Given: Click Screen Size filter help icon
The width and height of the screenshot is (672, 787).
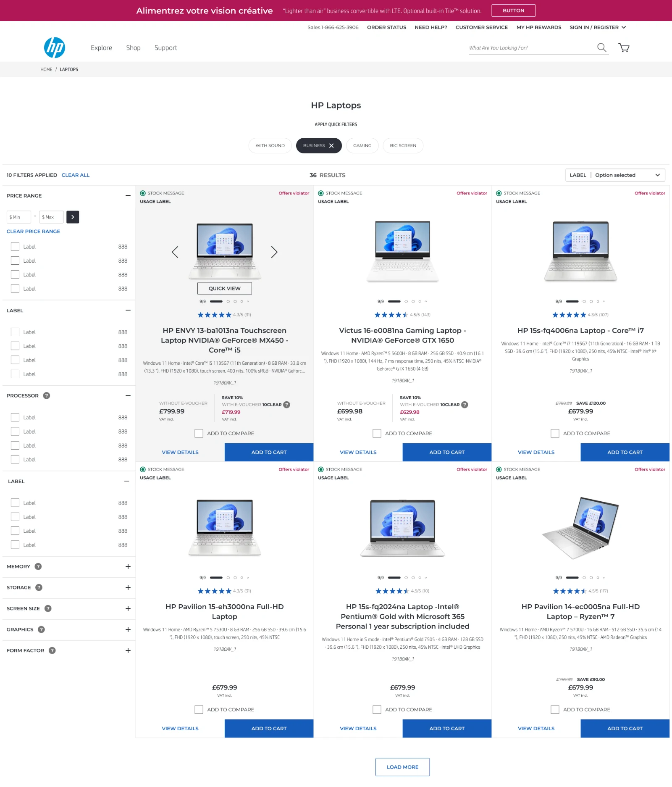Looking at the screenshot, I should 48,608.
